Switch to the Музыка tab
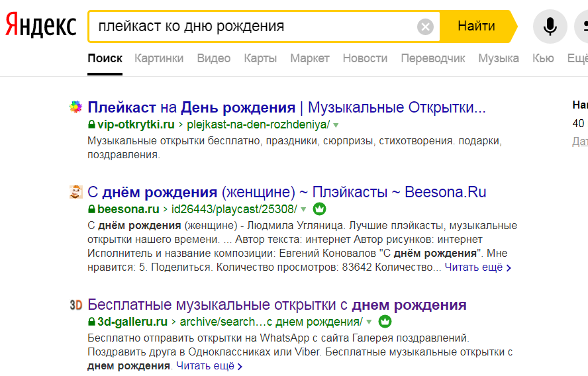This screenshot has height=376, width=588. click(499, 58)
